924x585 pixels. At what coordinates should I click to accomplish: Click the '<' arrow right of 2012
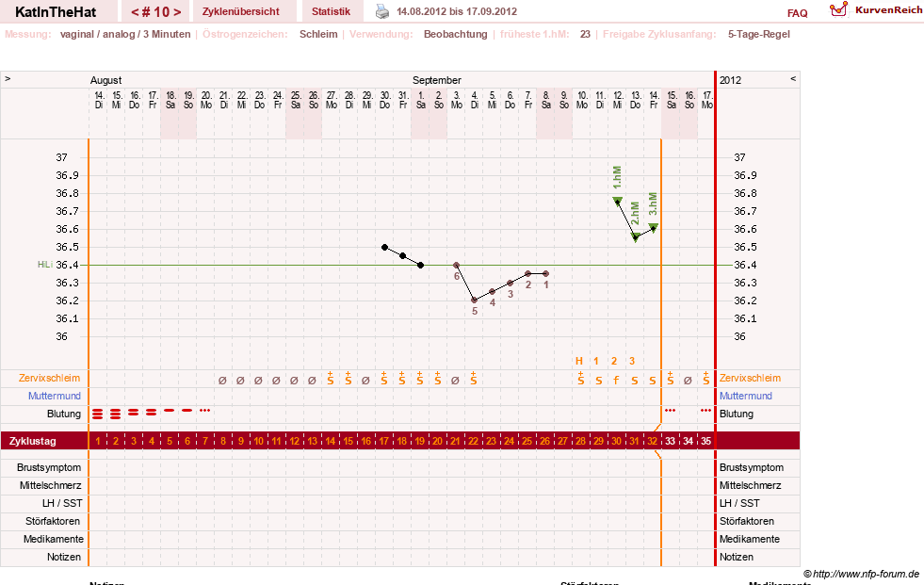(x=793, y=78)
